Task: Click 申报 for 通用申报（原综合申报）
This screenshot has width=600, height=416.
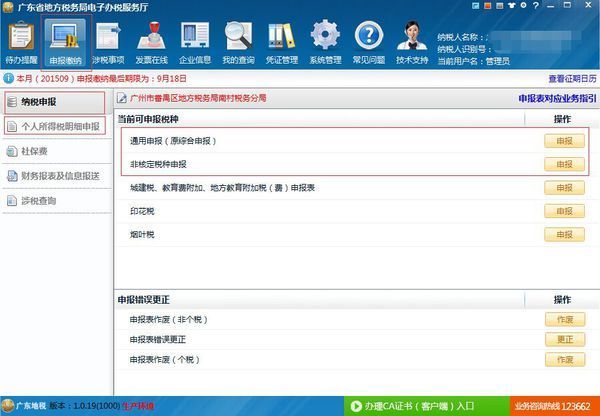Action: coord(564,141)
